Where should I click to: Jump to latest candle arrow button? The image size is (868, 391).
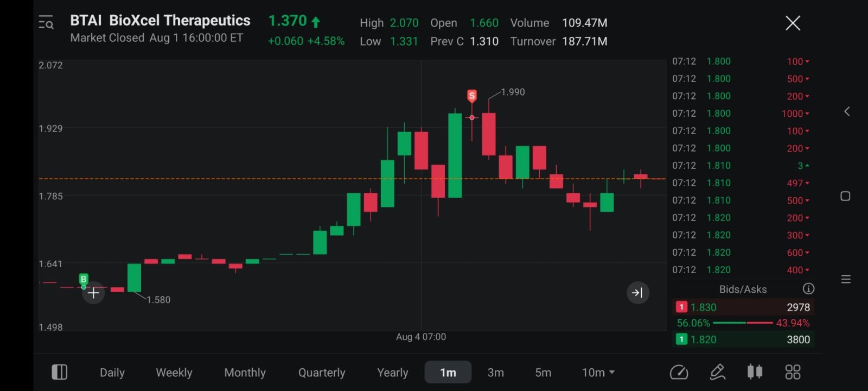click(x=638, y=293)
